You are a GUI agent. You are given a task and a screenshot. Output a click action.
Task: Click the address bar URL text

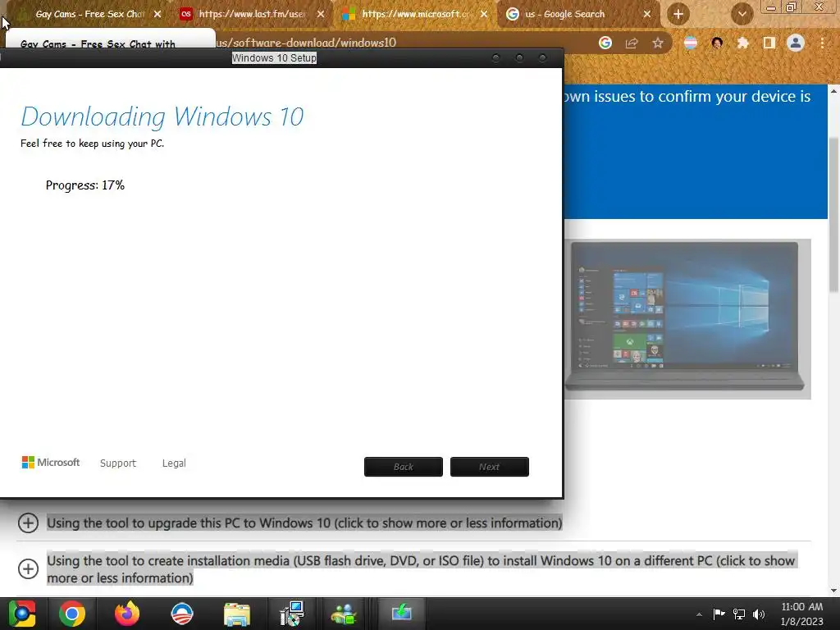[x=307, y=43]
